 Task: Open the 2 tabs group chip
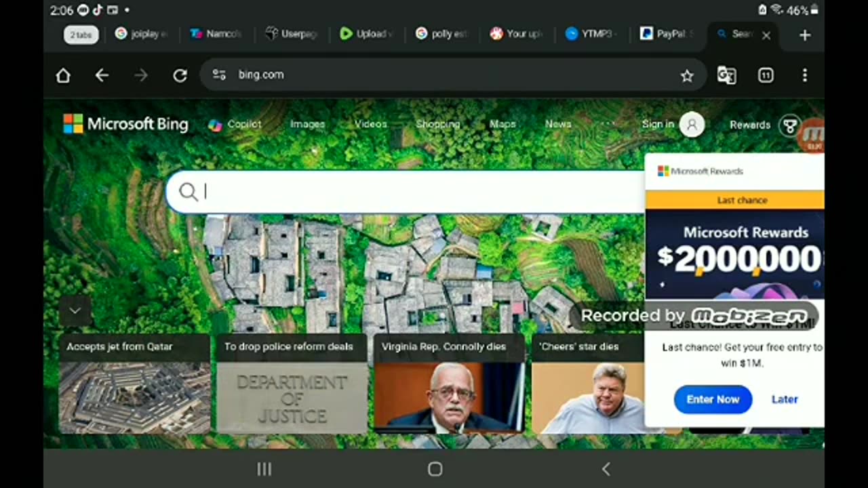pyautogui.click(x=81, y=35)
